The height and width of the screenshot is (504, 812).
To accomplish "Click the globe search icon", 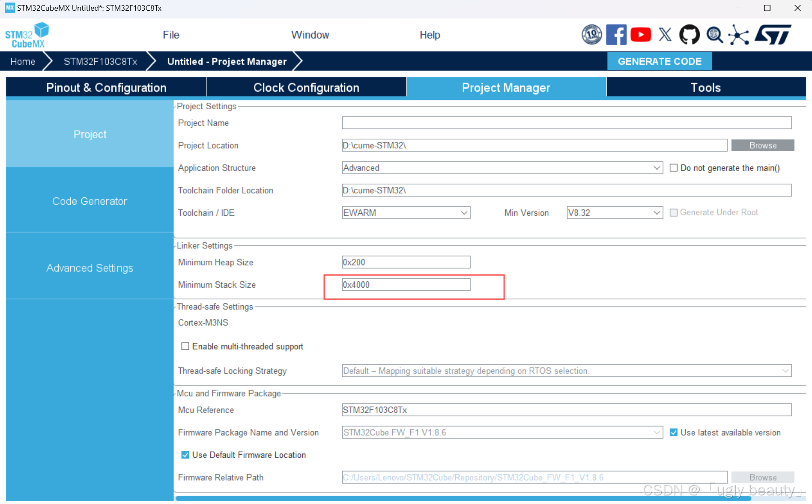I will click(x=714, y=35).
